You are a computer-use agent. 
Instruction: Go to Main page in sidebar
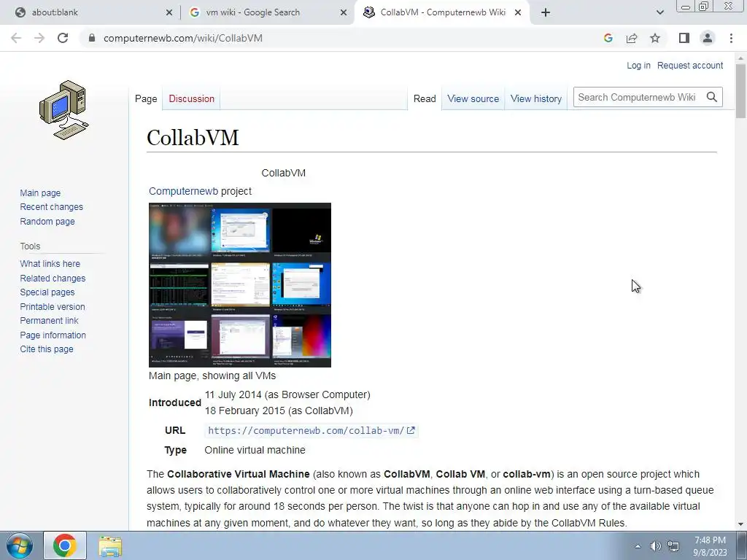pos(40,192)
